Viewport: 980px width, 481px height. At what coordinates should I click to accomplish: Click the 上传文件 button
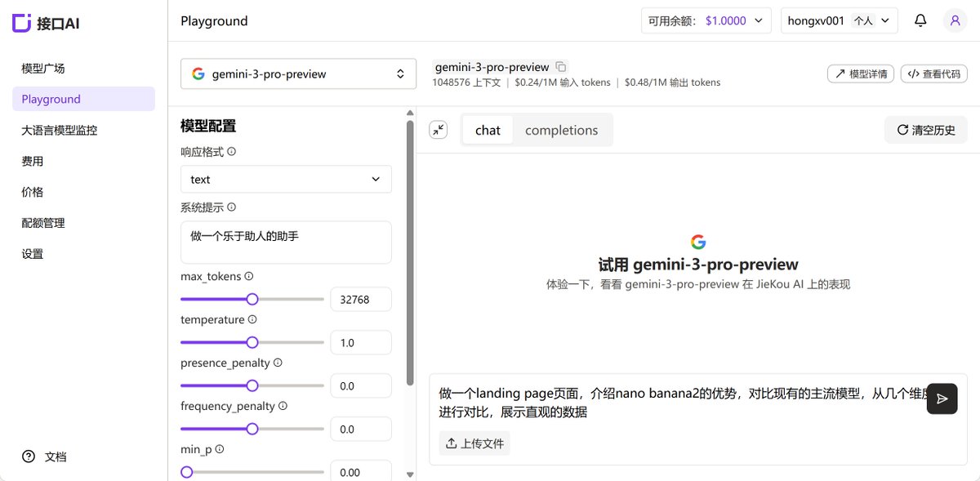(474, 443)
